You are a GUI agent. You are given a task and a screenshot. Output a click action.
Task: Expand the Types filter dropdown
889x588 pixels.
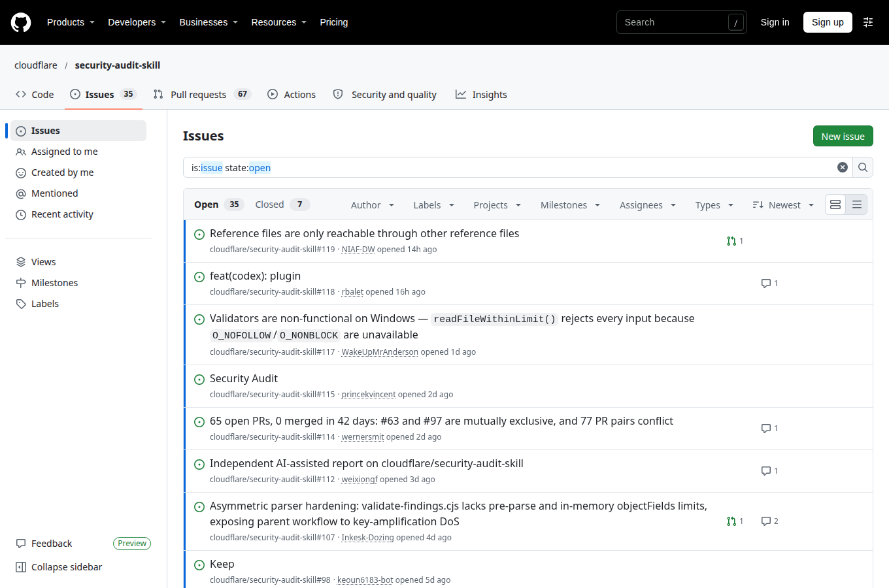pyautogui.click(x=714, y=205)
